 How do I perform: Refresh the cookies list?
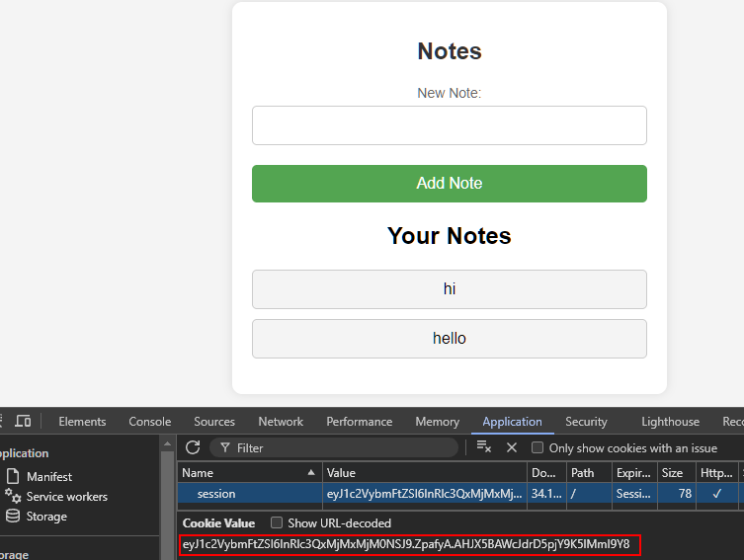(x=193, y=447)
